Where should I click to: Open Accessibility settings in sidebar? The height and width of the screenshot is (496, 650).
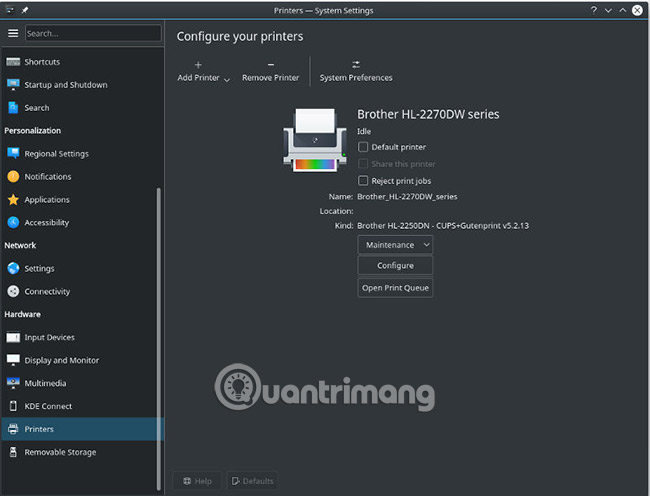coord(46,223)
